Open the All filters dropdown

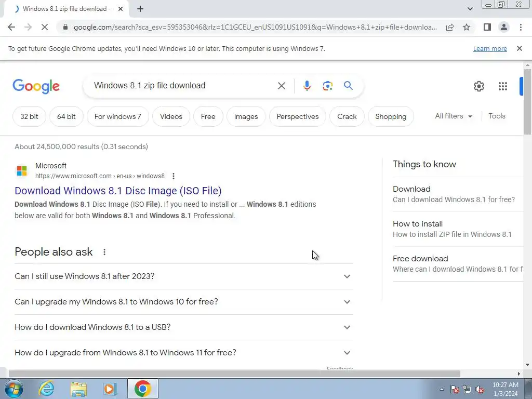pyautogui.click(x=454, y=116)
